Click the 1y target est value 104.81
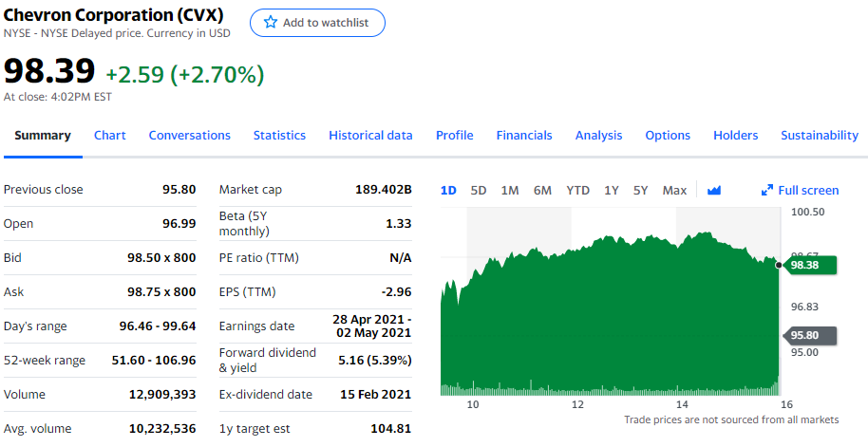This screenshot has width=868, height=447. 391,429
